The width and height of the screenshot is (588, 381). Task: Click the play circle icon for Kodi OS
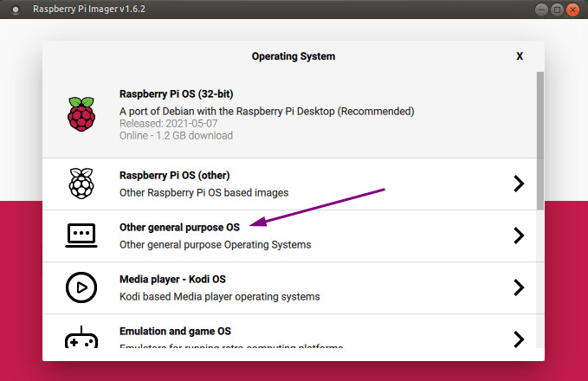click(x=81, y=287)
